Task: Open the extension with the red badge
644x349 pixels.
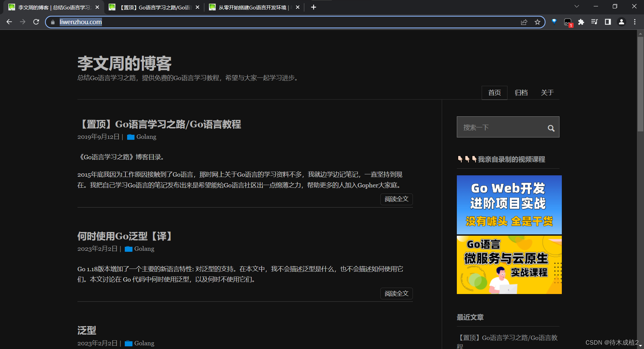Action: coord(568,22)
